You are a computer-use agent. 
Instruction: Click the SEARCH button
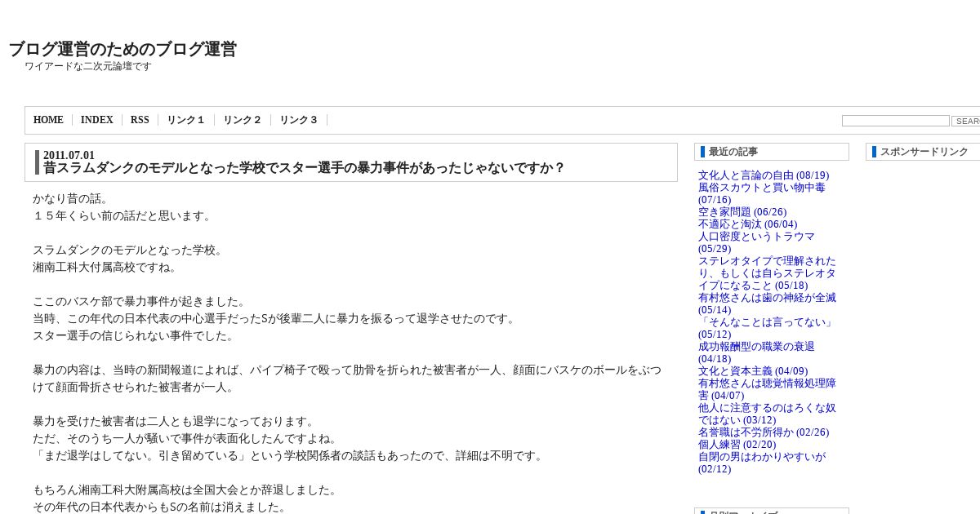click(x=967, y=121)
